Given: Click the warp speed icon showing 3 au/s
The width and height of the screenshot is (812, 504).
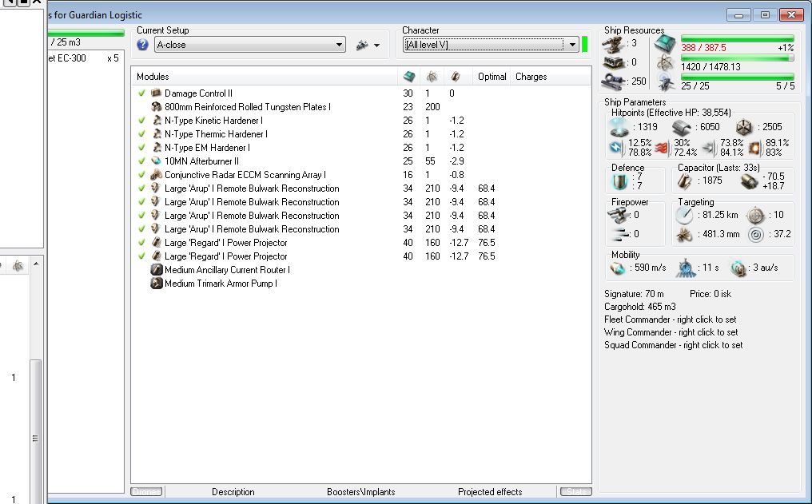Looking at the screenshot, I should point(738,268).
